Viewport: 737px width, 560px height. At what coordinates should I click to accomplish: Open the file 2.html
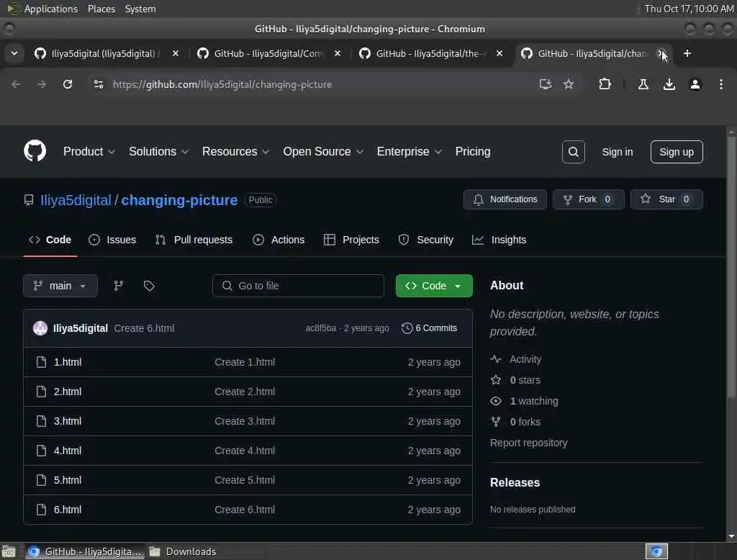point(67,392)
